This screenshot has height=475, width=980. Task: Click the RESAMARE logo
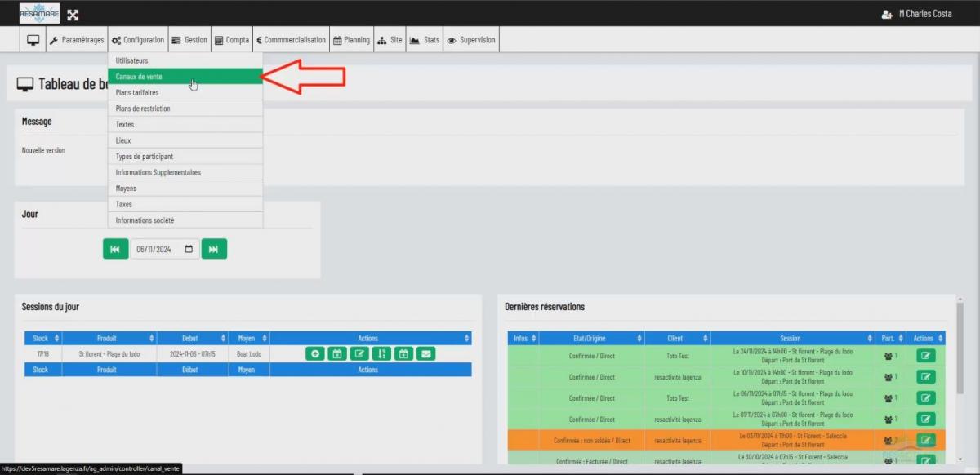(x=39, y=14)
